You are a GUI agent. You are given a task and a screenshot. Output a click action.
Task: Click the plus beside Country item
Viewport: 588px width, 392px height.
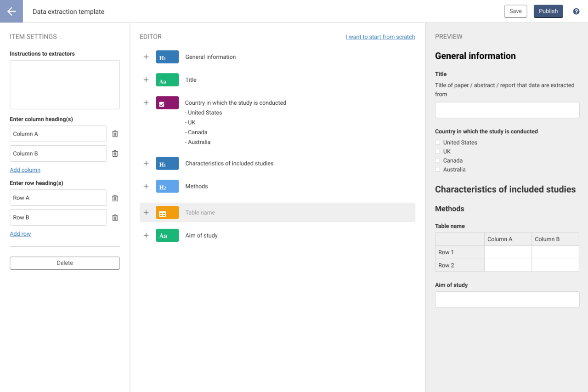[x=146, y=103]
